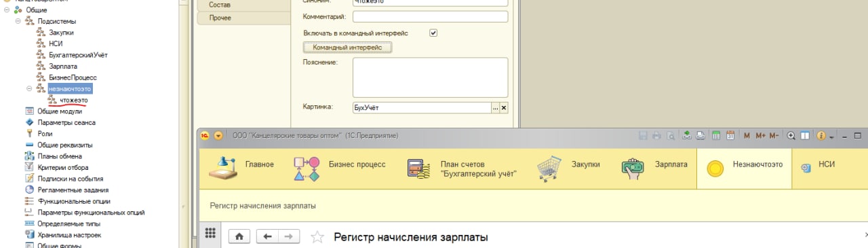
Task: Open План счетов Бухгалтерский учёт section
Action: click(462, 169)
